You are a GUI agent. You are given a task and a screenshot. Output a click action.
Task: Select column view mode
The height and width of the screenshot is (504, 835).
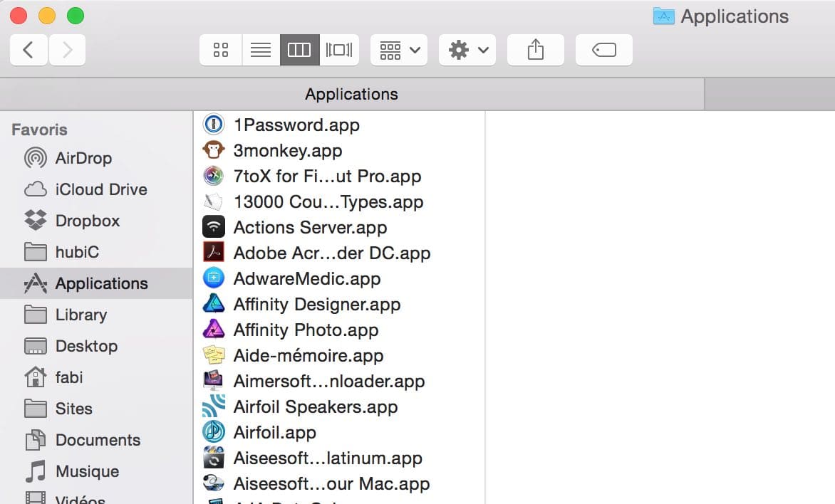(300, 50)
